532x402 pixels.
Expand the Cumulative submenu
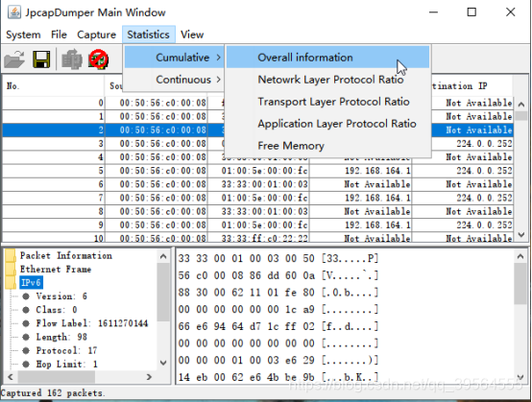(x=174, y=58)
